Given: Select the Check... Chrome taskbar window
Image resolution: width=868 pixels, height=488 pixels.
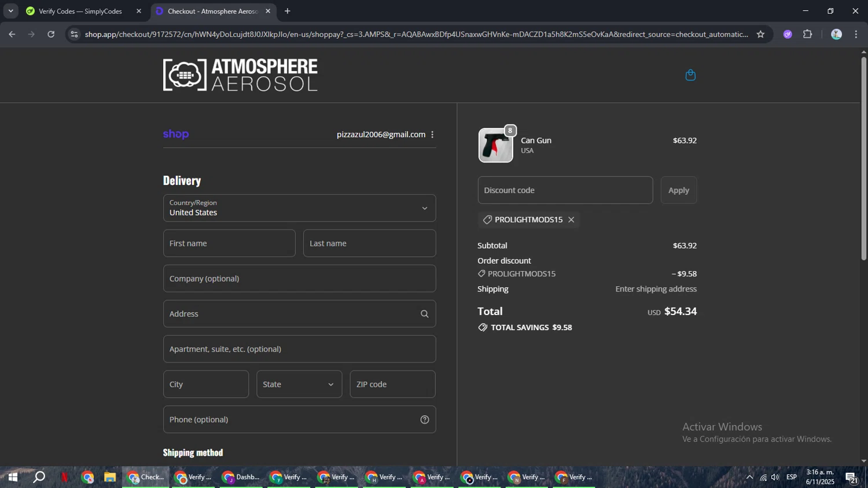Looking at the screenshot, I should tap(146, 478).
